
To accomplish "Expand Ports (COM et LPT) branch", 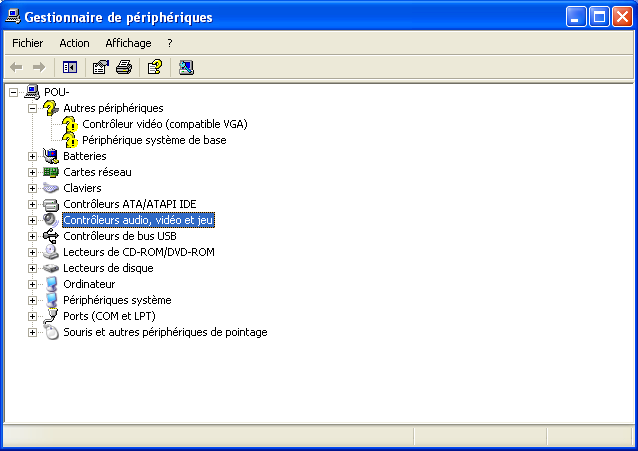I will (33, 316).
